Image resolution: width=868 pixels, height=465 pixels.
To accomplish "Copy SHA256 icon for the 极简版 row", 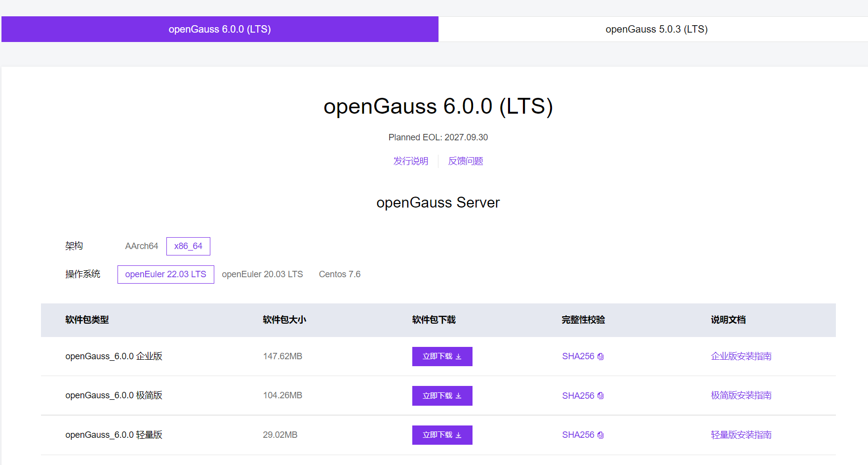I will point(600,396).
